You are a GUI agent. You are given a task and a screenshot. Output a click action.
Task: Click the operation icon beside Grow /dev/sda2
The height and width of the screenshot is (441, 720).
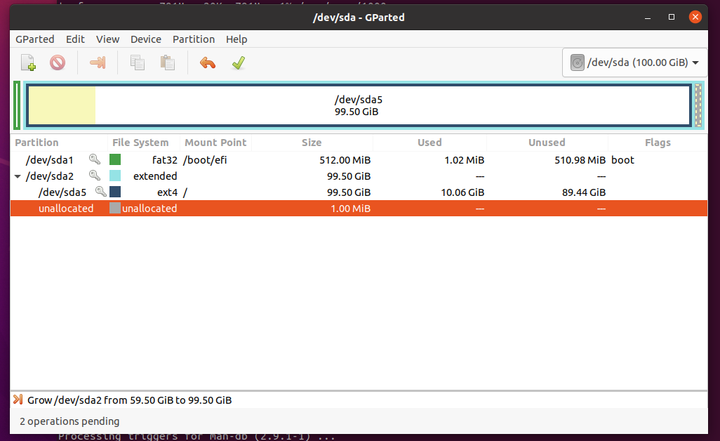coord(17,400)
